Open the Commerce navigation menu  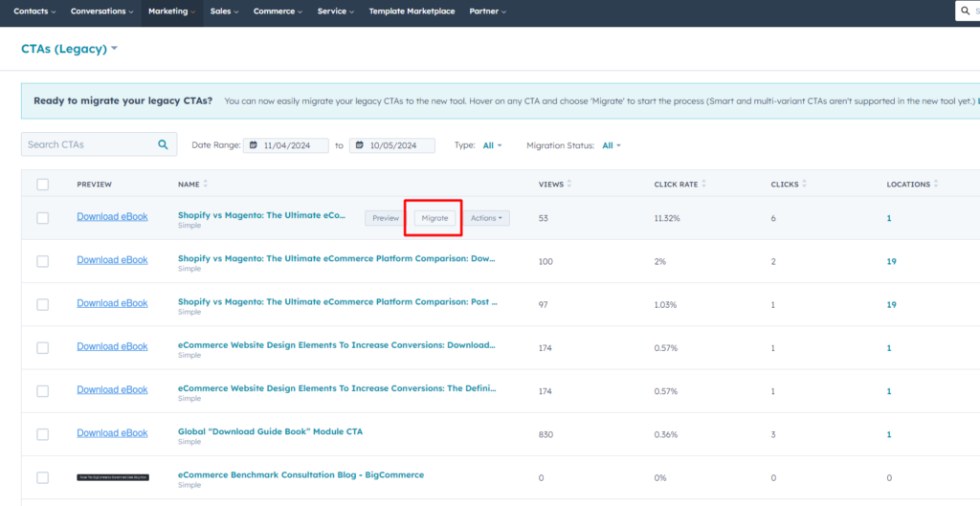[x=278, y=11]
